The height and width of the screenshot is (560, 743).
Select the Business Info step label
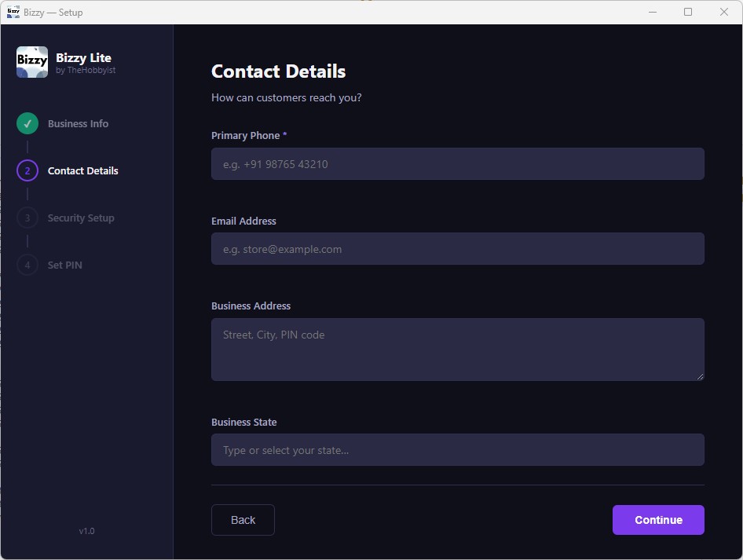click(78, 123)
